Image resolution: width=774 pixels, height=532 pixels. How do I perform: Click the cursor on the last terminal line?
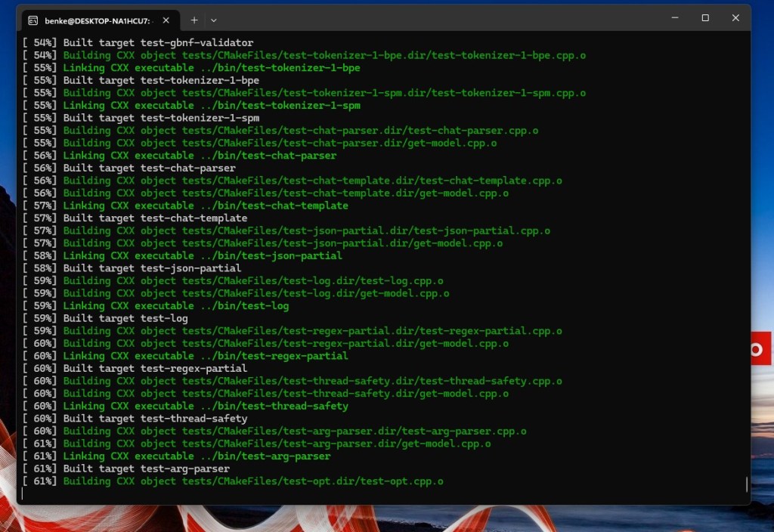[x=24, y=494]
